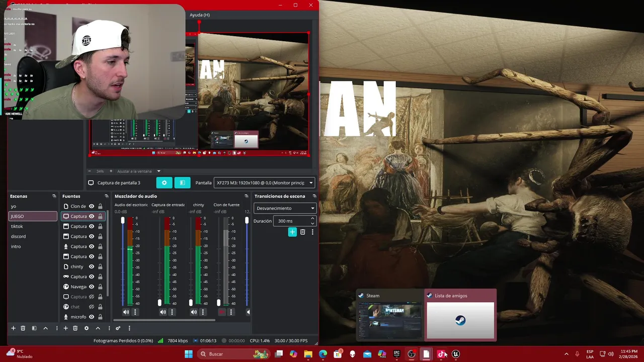The height and width of the screenshot is (362, 644).
Task: Open more options dots in Escenas toolbar
Action: pos(56,328)
